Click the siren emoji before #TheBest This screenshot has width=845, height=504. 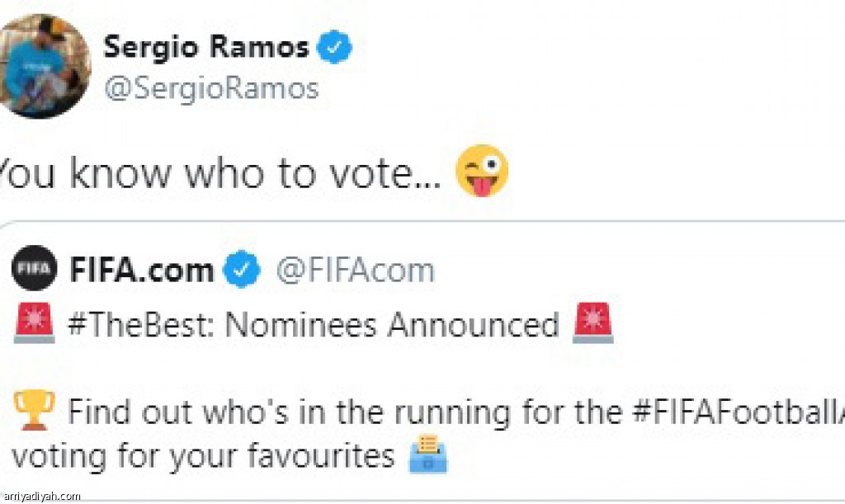(34, 325)
